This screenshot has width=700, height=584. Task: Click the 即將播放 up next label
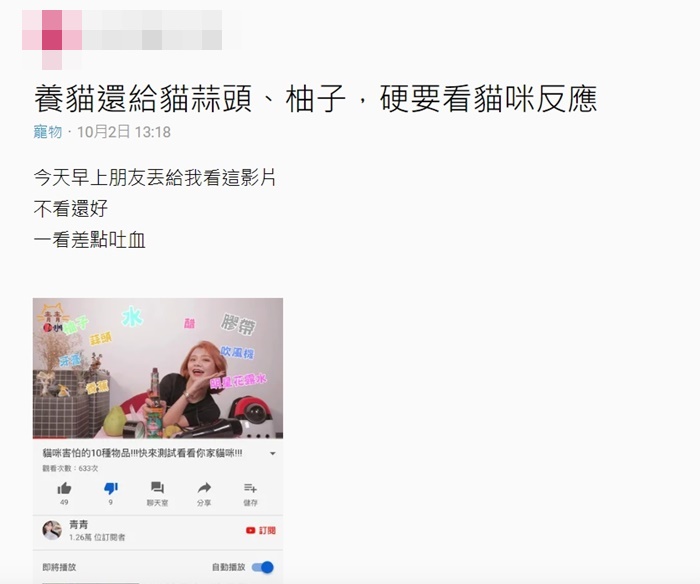(59, 567)
